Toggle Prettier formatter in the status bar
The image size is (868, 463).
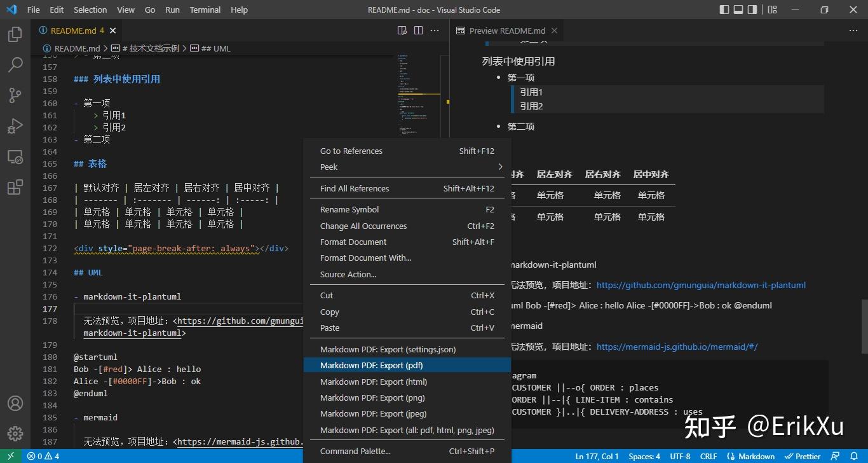pos(803,456)
